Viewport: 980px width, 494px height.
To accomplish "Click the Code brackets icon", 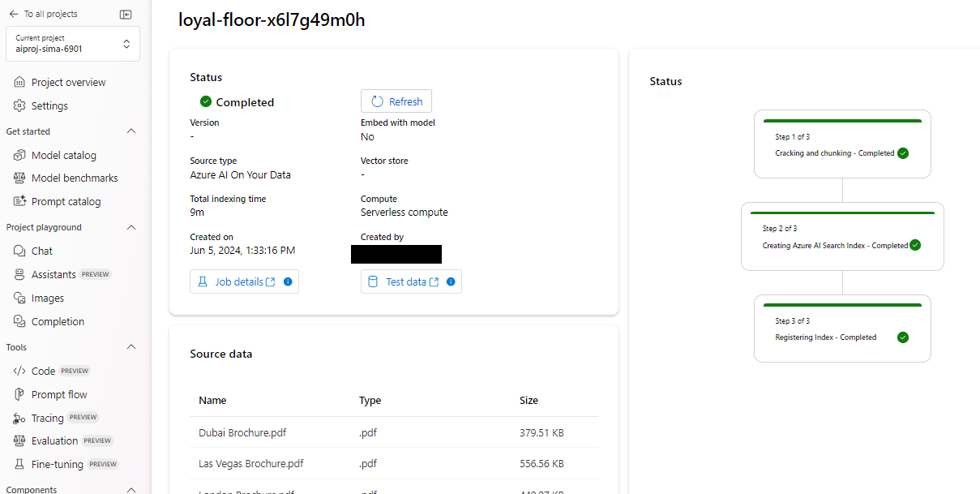I will point(19,371).
